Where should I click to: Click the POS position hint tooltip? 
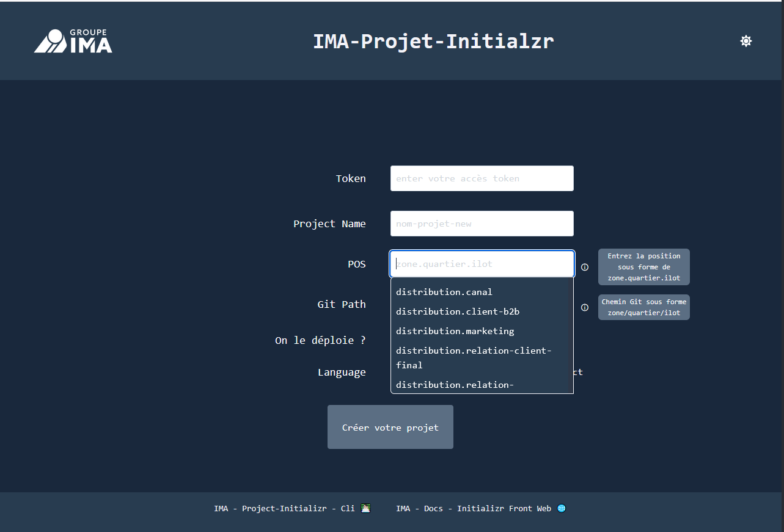[643, 267]
